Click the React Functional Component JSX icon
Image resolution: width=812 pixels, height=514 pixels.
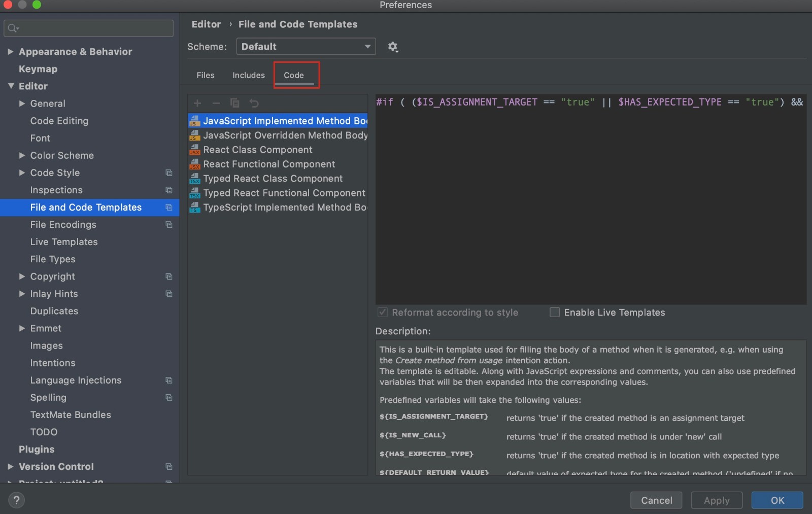195,164
